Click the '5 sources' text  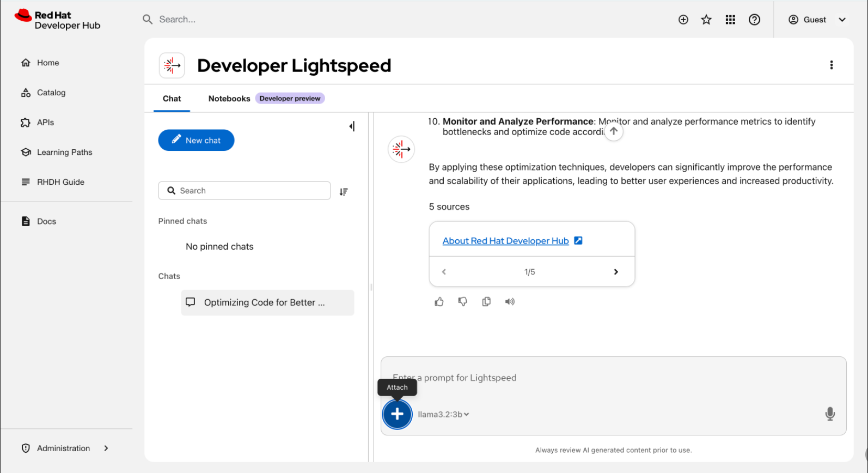pyautogui.click(x=449, y=207)
